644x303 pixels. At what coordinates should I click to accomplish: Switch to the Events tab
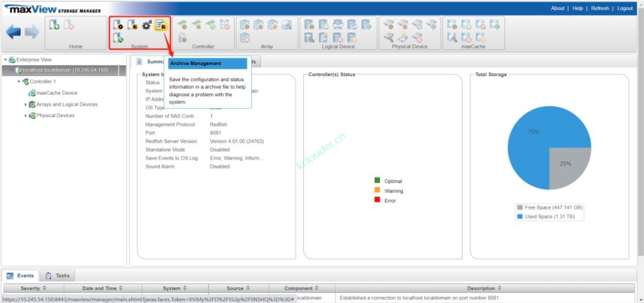(21, 275)
